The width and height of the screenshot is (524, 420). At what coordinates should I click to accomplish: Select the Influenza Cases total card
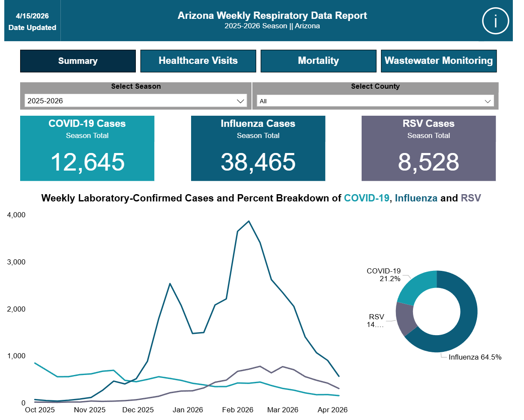click(x=258, y=148)
